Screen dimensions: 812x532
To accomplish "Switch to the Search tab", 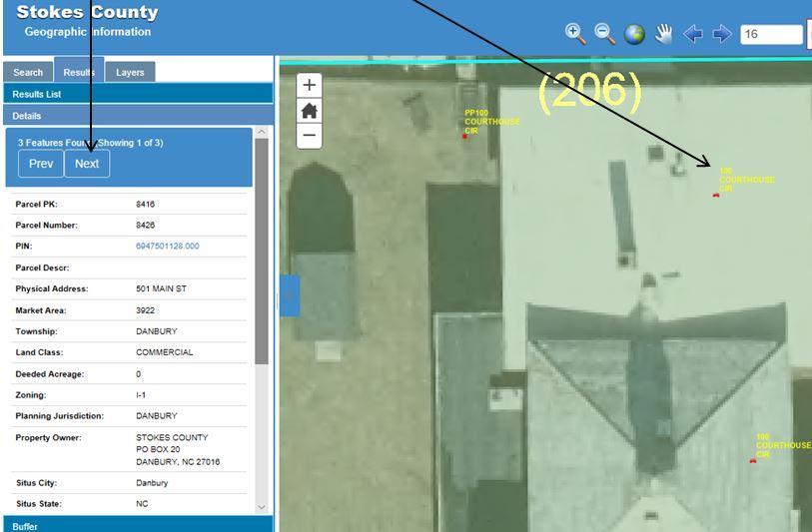I will coord(28,72).
